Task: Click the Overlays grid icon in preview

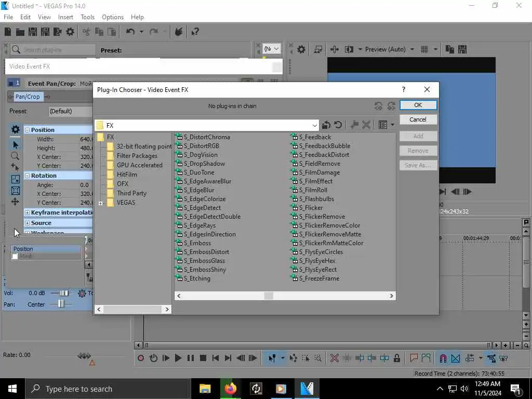Action: (x=424, y=49)
